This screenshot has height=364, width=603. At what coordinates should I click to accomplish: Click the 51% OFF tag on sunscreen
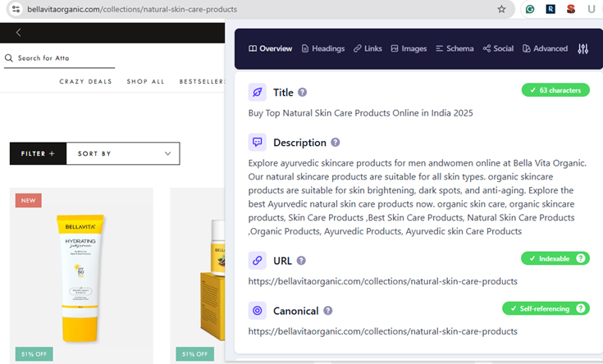[x=34, y=354]
